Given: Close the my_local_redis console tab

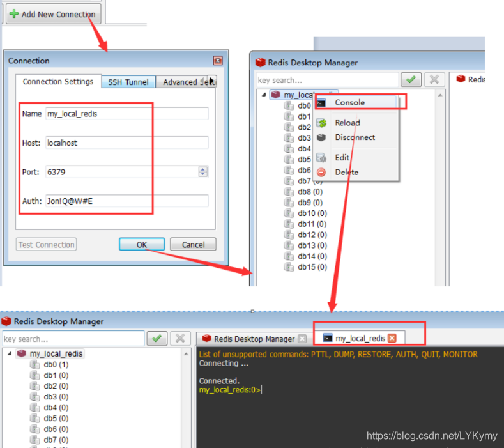Looking at the screenshot, I should 392,338.
